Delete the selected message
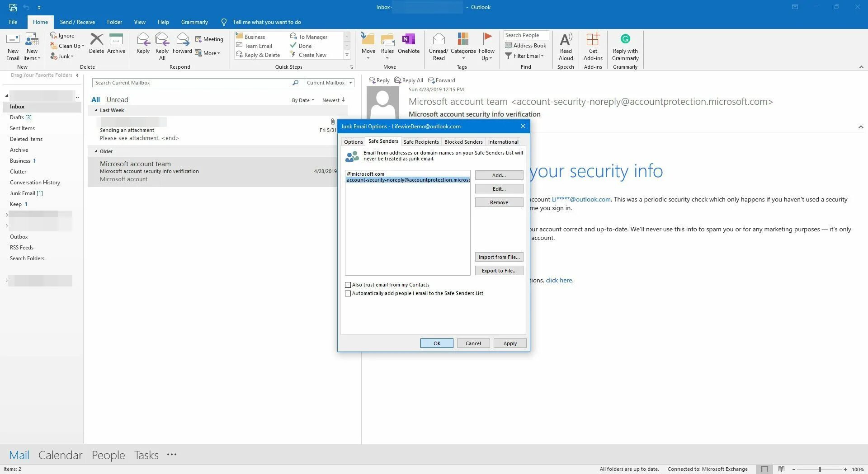This screenshot has height=474, width=868. point(96,43)
